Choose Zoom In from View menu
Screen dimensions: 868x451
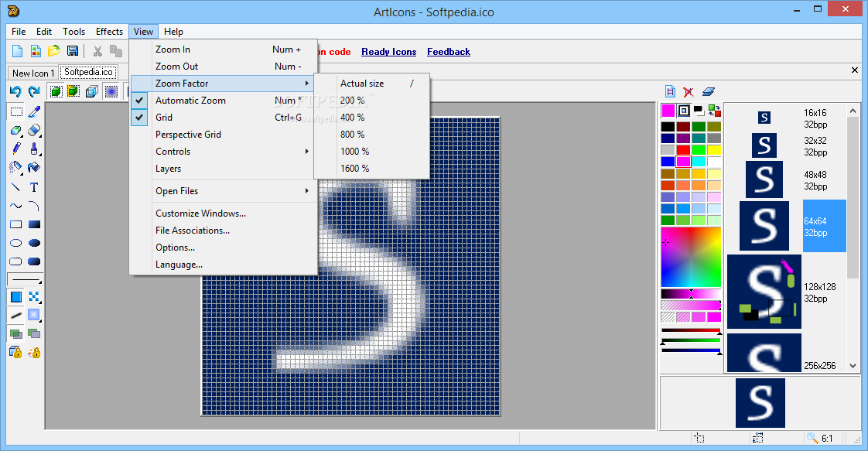click(224, 50)
